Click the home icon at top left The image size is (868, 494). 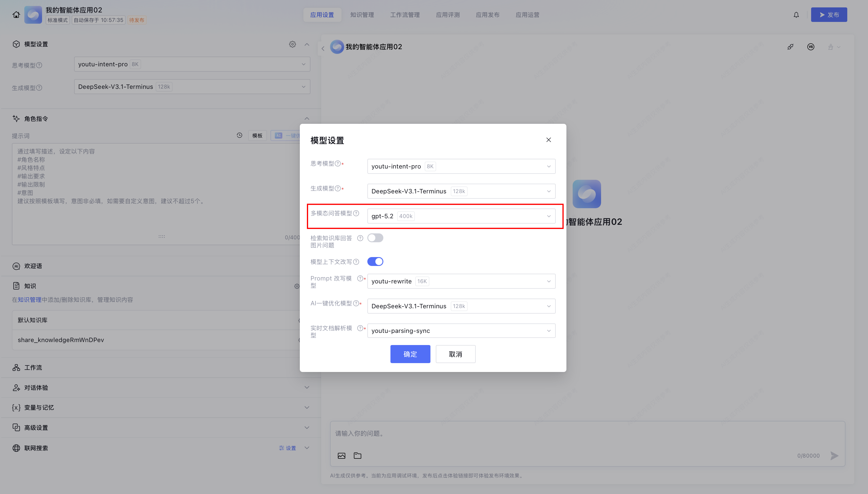tap(16, 15)
